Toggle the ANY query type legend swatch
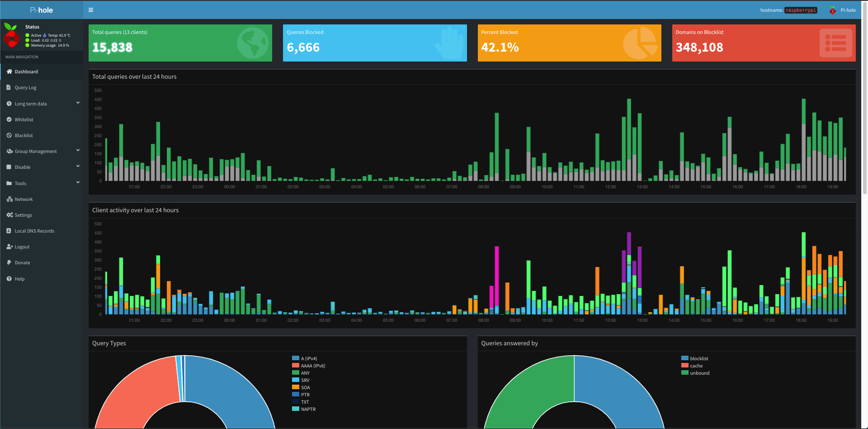 pyautogui.click(x=296, y=372)
